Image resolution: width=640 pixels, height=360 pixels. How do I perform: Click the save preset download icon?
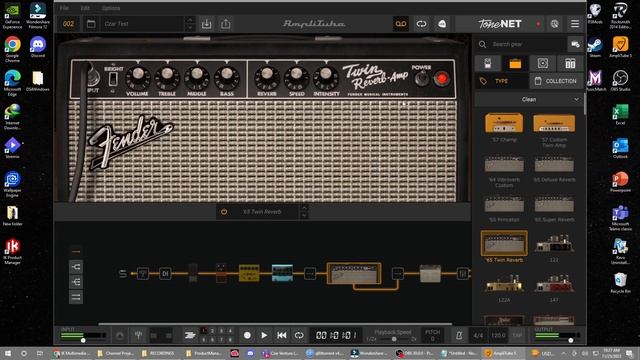(207, 24)
